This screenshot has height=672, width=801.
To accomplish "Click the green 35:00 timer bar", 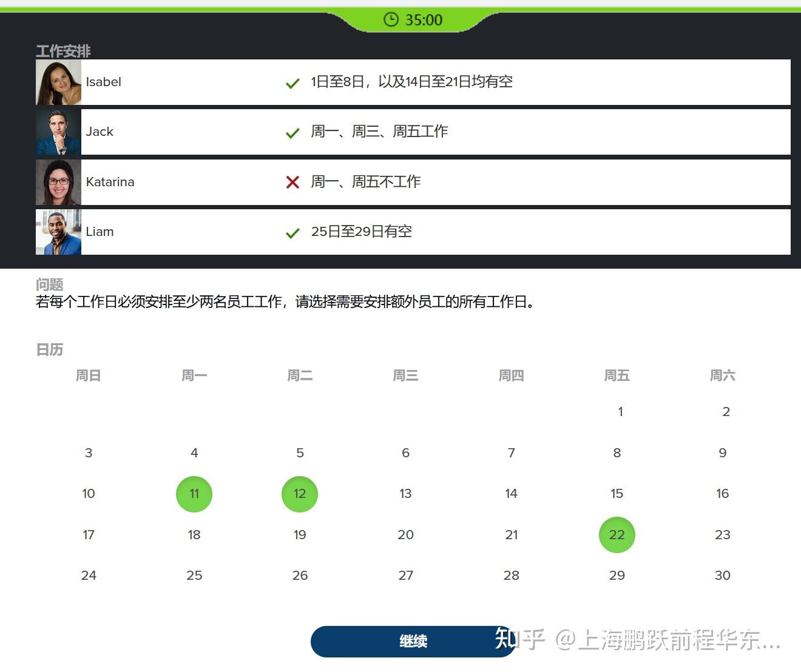I will (x=413, y=19).
